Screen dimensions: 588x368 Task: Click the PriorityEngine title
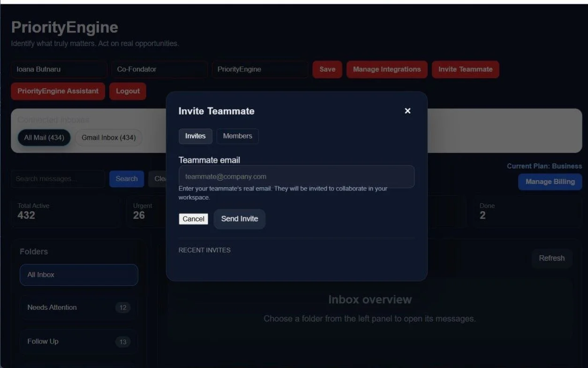(64, 27)
